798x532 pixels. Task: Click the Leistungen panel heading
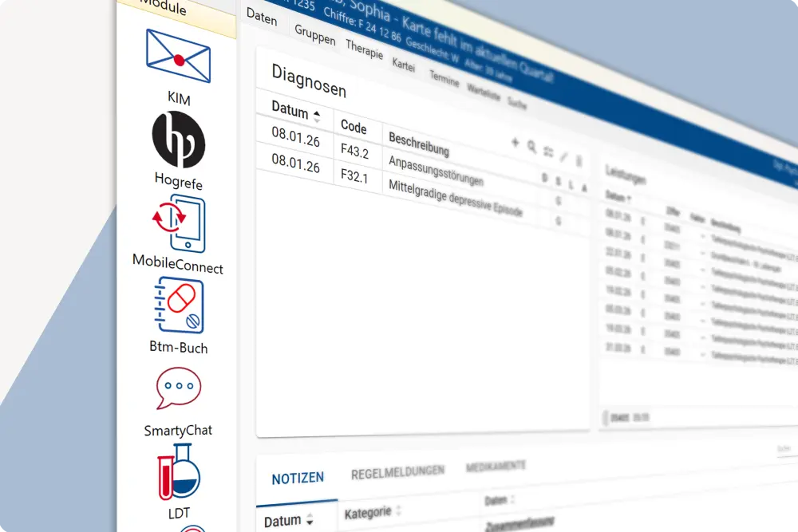point(626,175)
